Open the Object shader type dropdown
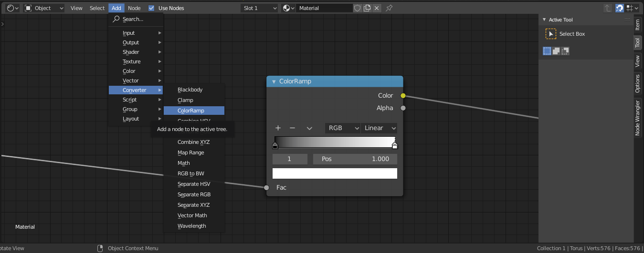 tap(44, 8)
